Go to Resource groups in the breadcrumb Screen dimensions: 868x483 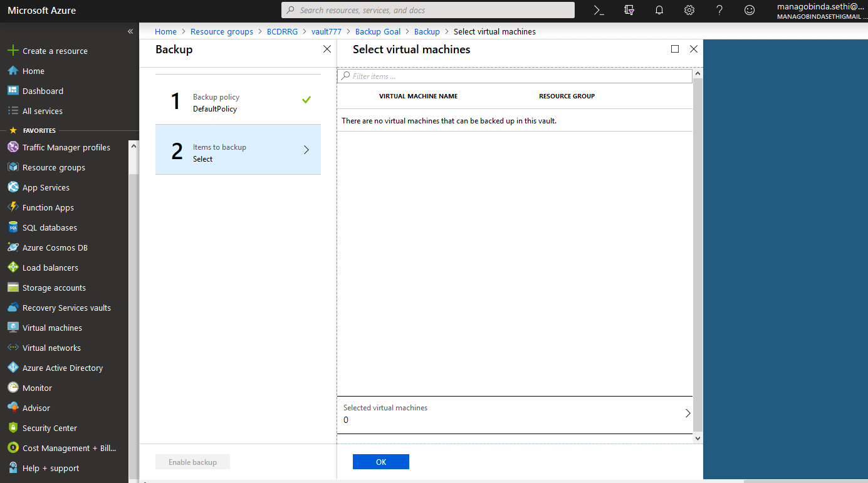click(222, 31)
